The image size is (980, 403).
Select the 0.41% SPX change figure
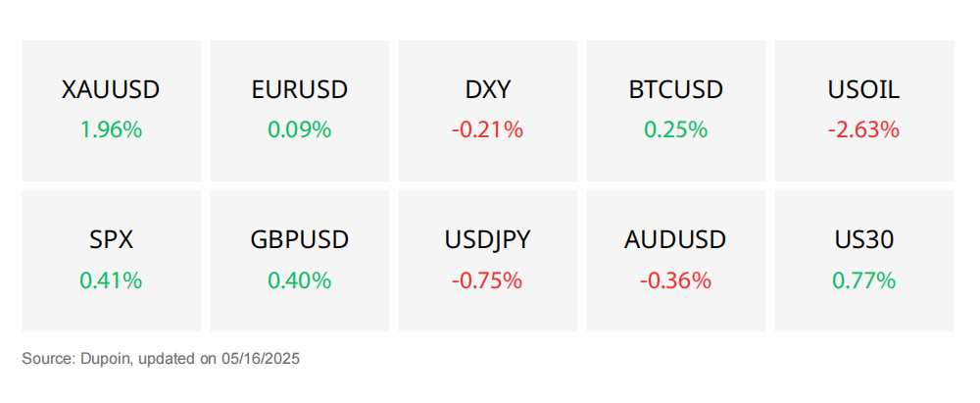point(112,280)
